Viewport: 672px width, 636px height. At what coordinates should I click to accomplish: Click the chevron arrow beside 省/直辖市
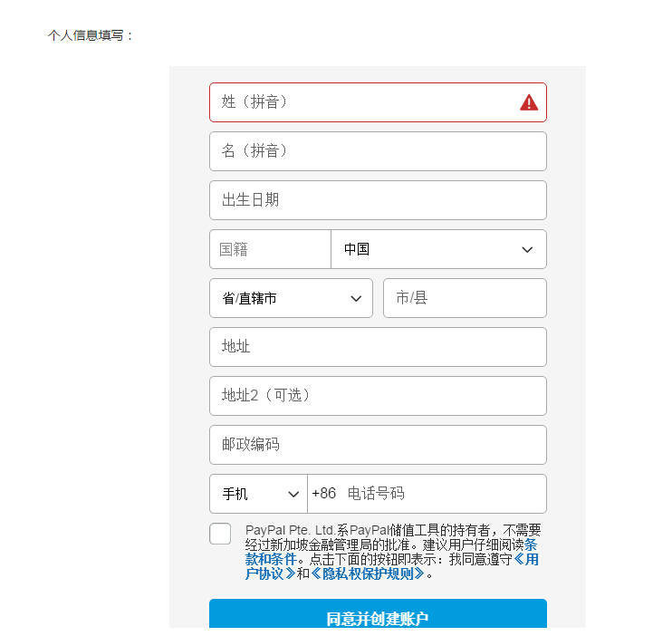pyautogui.click(x=356, y=298)
